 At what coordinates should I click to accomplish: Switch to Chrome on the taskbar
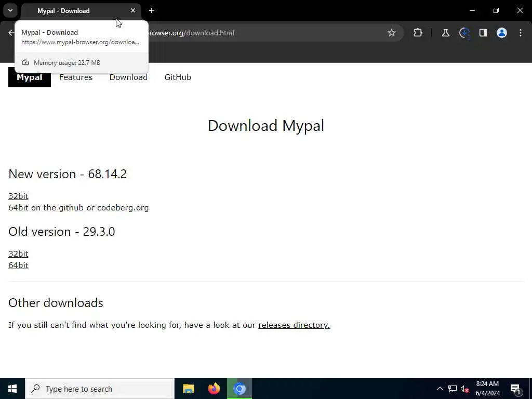[x=239, y=389]
